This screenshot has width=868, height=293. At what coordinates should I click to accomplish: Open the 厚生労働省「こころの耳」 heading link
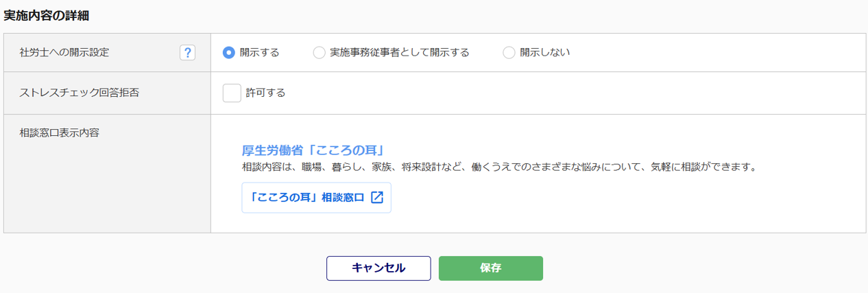click(x=312, y=150)
